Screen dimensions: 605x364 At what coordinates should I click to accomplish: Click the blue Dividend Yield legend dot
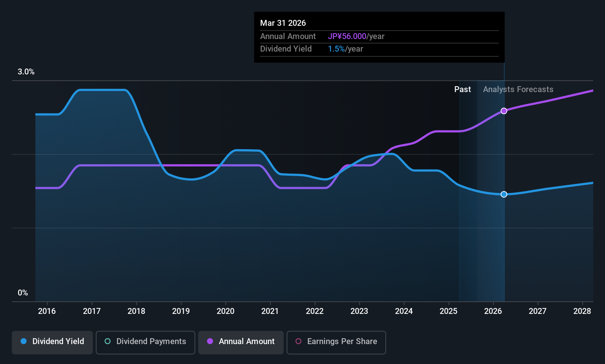pos(24,341)
